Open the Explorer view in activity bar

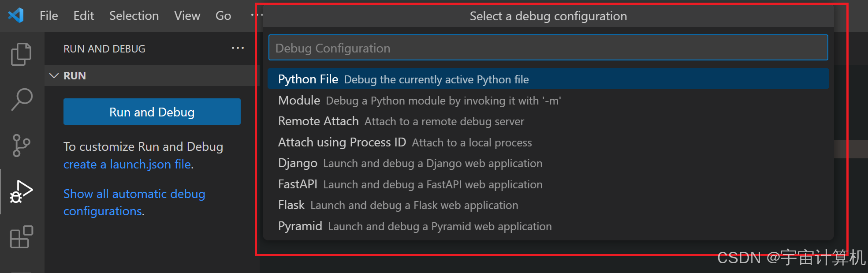(21, 54)
